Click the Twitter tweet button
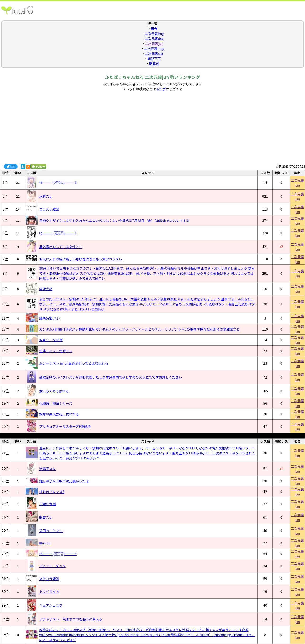305x644 pixels. [x=10, y=167]
